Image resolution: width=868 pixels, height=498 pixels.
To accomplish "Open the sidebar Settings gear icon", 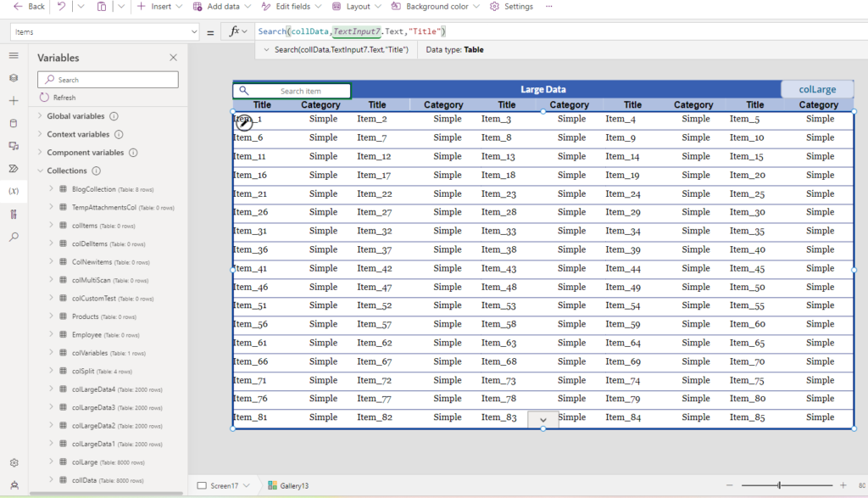I will [x=14, y=463].
